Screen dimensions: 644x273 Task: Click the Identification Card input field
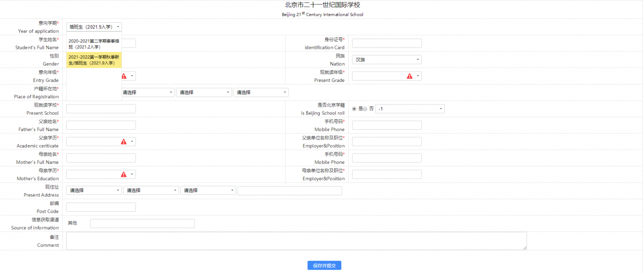(x=386, y=43)
